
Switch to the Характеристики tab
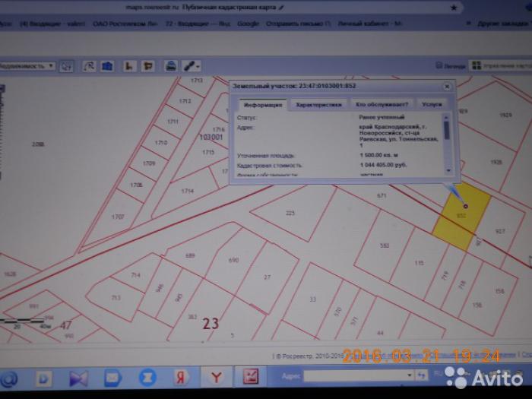click(318, 105)
